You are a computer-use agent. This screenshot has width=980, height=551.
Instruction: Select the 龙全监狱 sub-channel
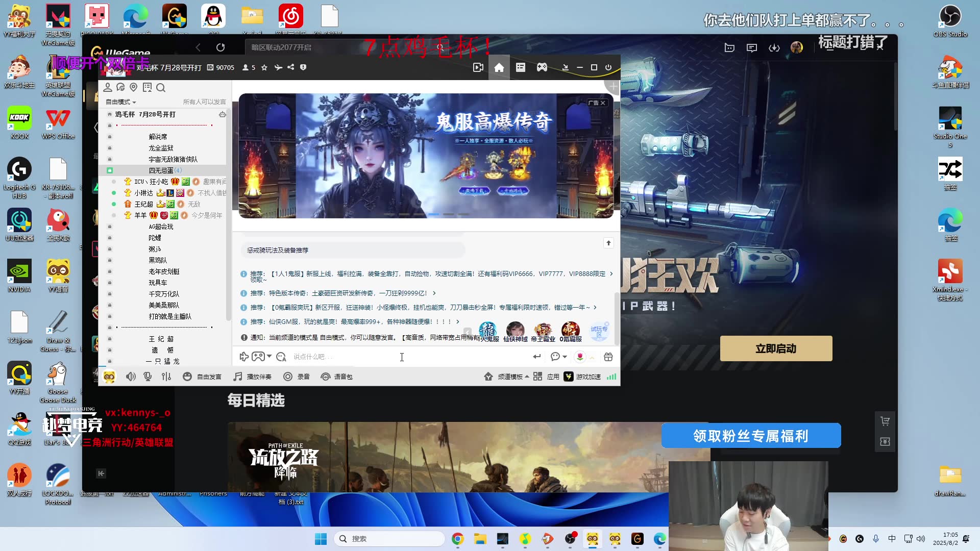coord(161,148)
